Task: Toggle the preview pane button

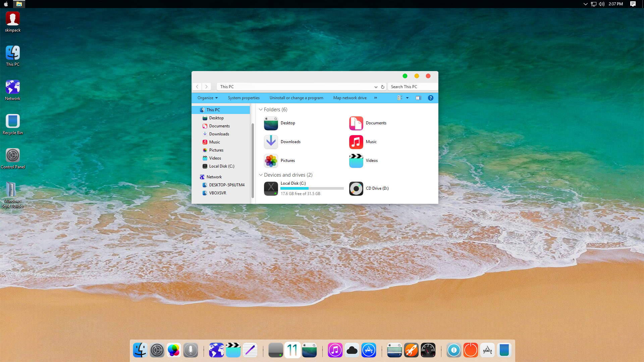Action: (418, 98)
